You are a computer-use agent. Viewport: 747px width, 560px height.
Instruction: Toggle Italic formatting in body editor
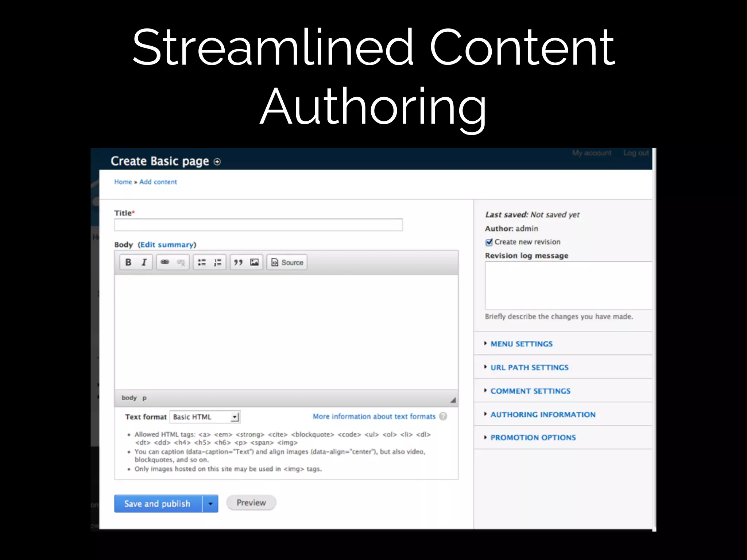[144, 262]
